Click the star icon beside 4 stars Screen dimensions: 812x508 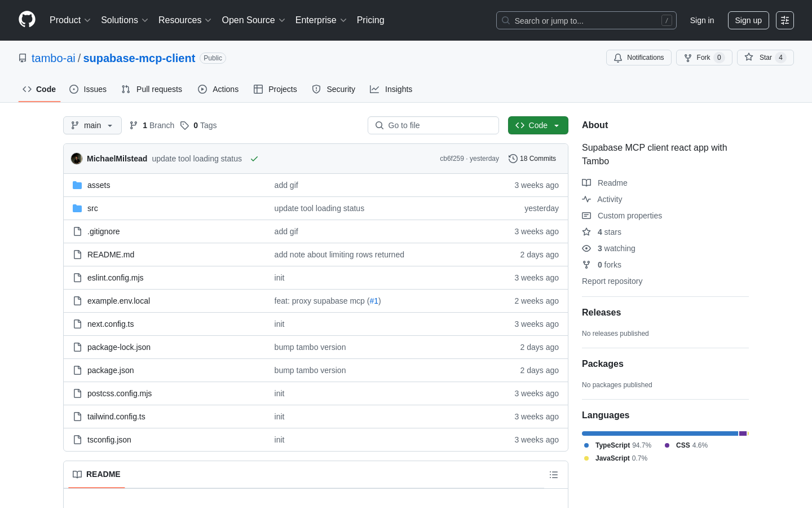(586, 232)
